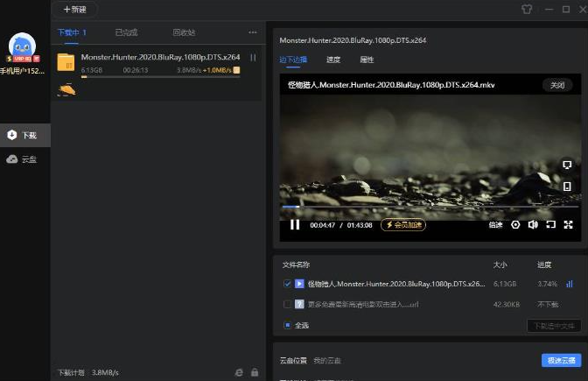Toggle the 全选 select-all checkbox
588x381 pixels.
pos(287,325)
